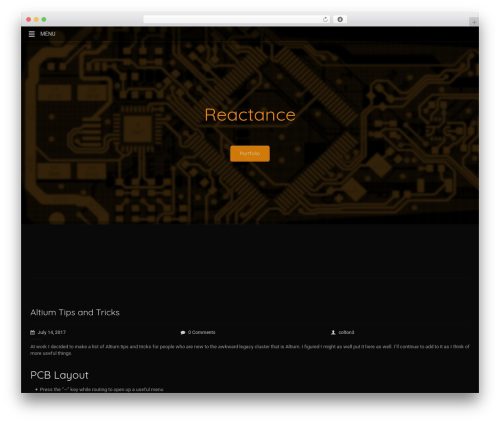Open the Altium Tips and Tricks post

click(75, 312)
